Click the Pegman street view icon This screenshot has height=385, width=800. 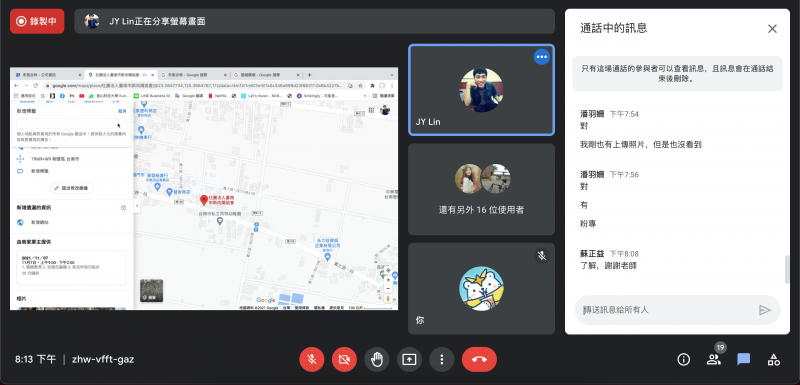pyautogui.click(x=389, y=298)
